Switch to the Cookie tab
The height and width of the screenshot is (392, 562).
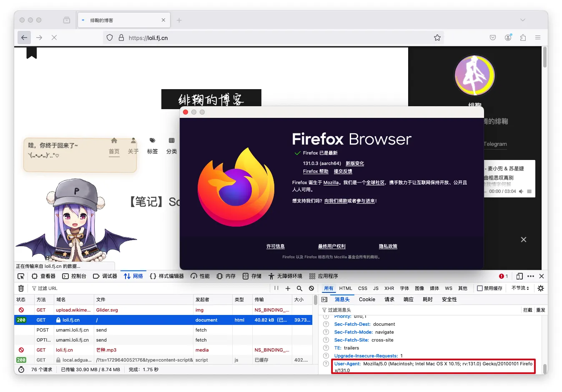tap(367, 300)
